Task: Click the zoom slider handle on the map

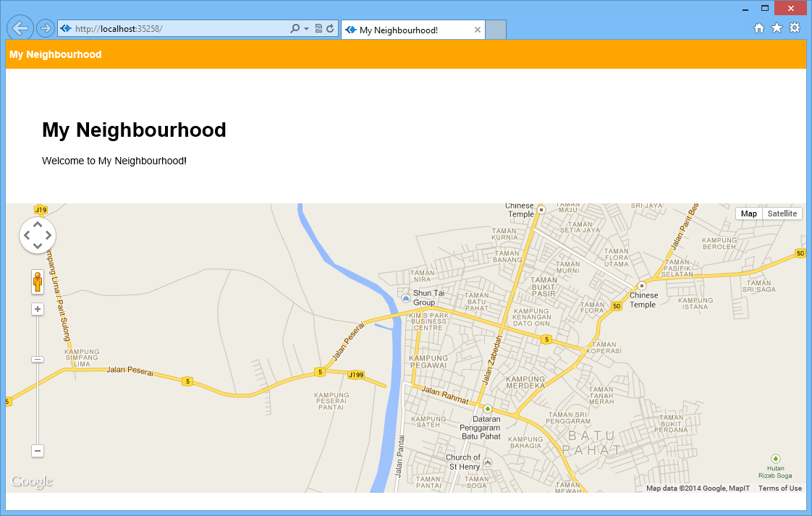Action: coord(38,359)
